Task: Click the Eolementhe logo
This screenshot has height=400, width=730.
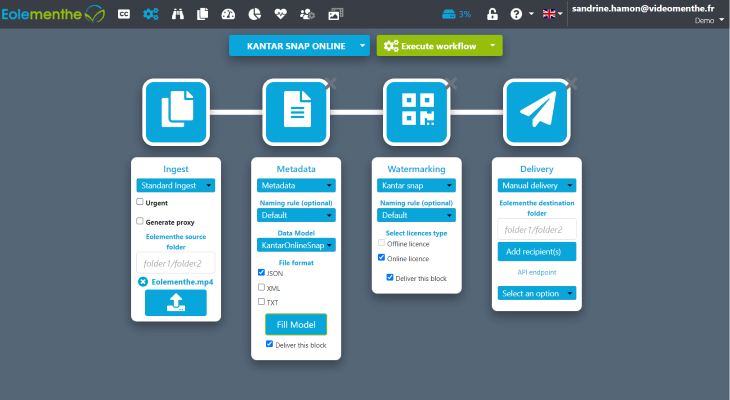Action: [53, 14]
